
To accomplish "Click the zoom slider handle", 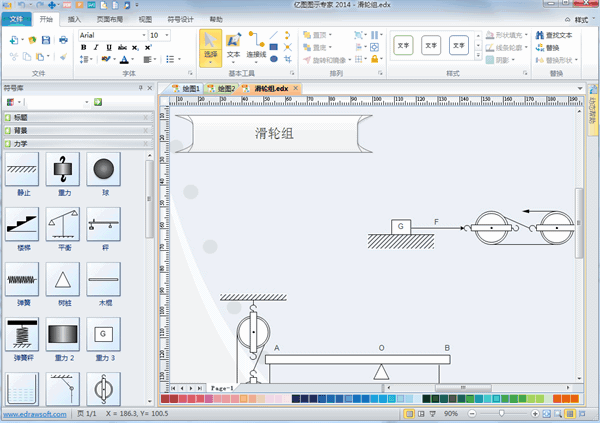I will click(501, 413).
